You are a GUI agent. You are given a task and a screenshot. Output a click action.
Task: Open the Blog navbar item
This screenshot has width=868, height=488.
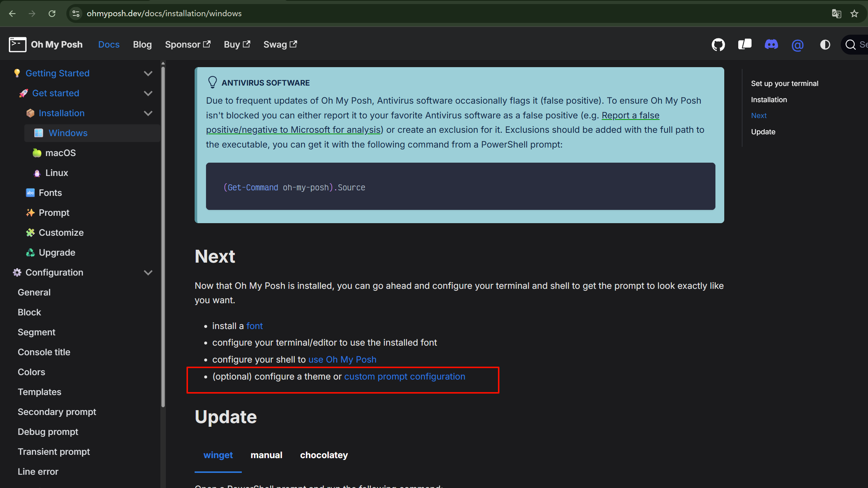point(142,45)
